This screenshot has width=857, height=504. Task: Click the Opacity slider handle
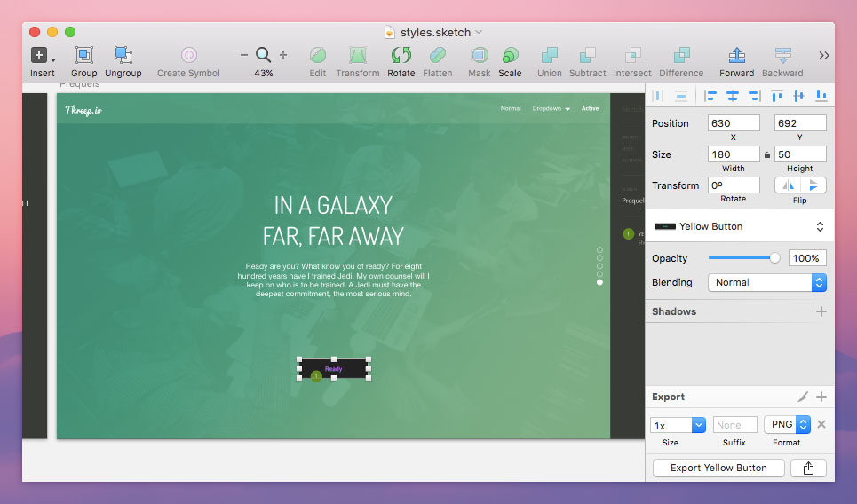point(774,258)
